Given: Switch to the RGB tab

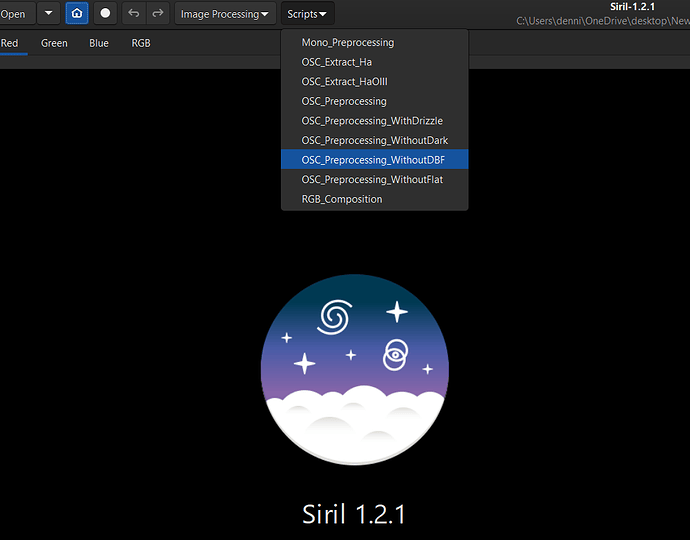Looking at the screenshot, I should click(x=141, y=43).
